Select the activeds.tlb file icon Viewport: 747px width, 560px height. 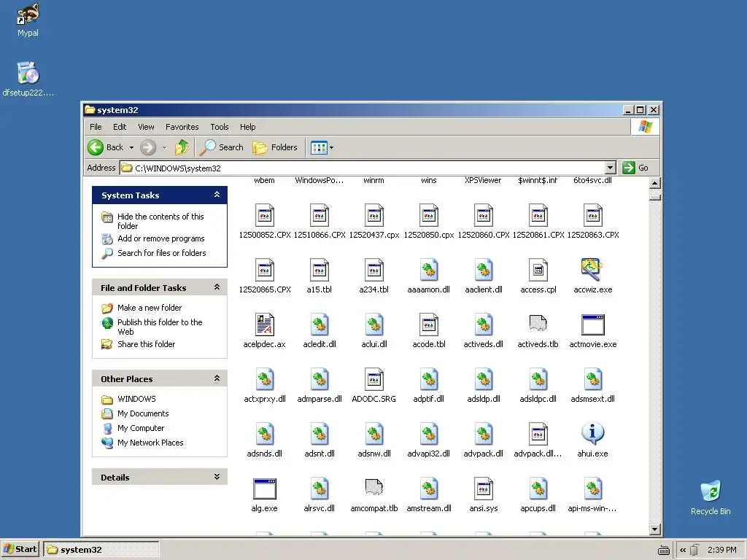tap(538, 324)
